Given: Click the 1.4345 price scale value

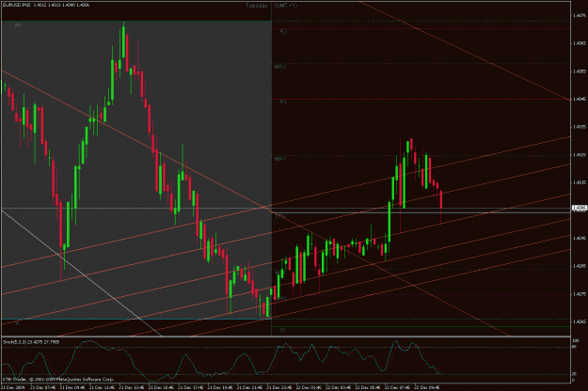Looking at the screenshot, I should coord(579,100).
